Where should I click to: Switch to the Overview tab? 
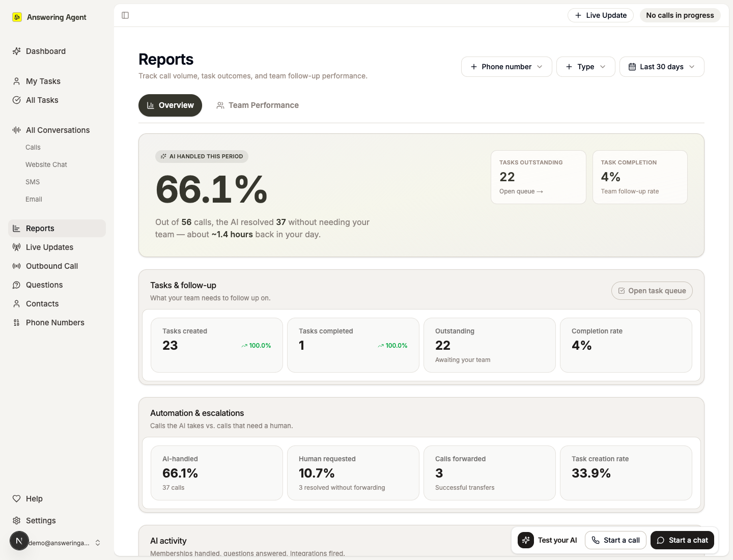click(x=170, y=105)
